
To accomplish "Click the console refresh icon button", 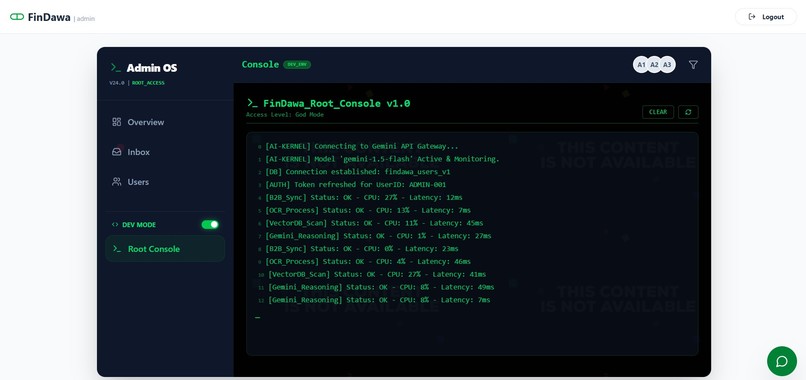I will tap(688, 112).
